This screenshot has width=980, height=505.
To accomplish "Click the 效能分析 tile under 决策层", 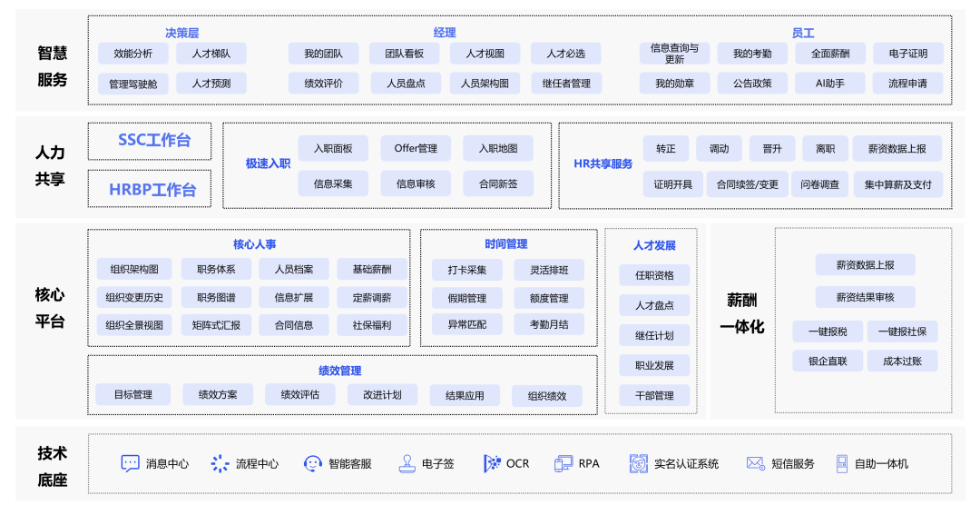I will 133,54.
